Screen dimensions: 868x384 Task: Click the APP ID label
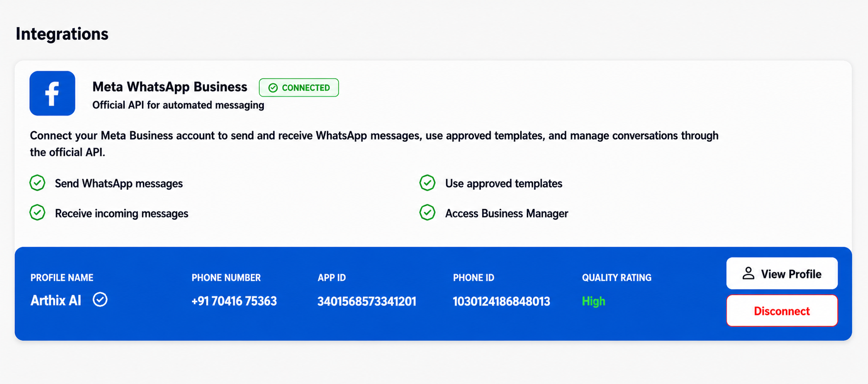(x=332, y=278)
